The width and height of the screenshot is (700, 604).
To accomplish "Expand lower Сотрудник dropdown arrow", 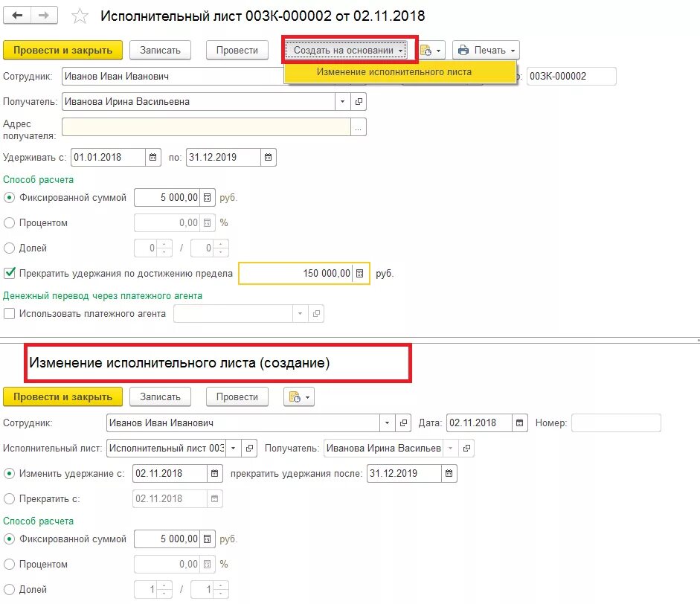I will point(387,423).
